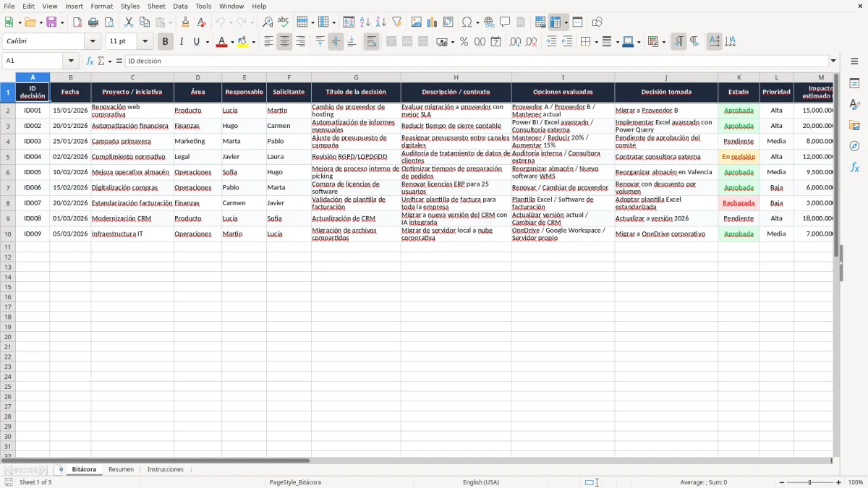Click the Draw Functions shapes icon
This screenshot has height=488, width=868.
[x=597, y=22]
